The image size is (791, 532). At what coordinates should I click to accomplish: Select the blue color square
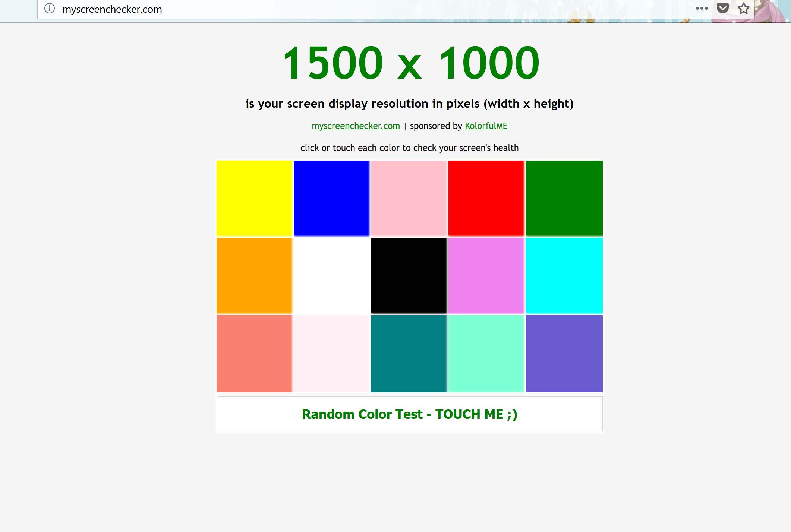coord(331,198)
